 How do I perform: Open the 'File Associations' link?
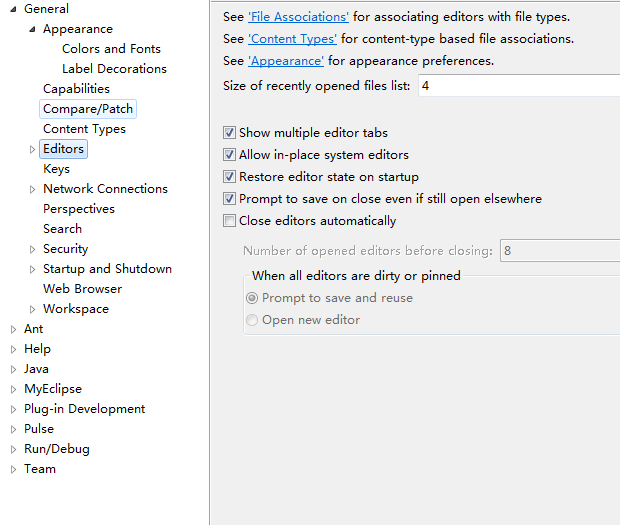(x=298, y=17)
